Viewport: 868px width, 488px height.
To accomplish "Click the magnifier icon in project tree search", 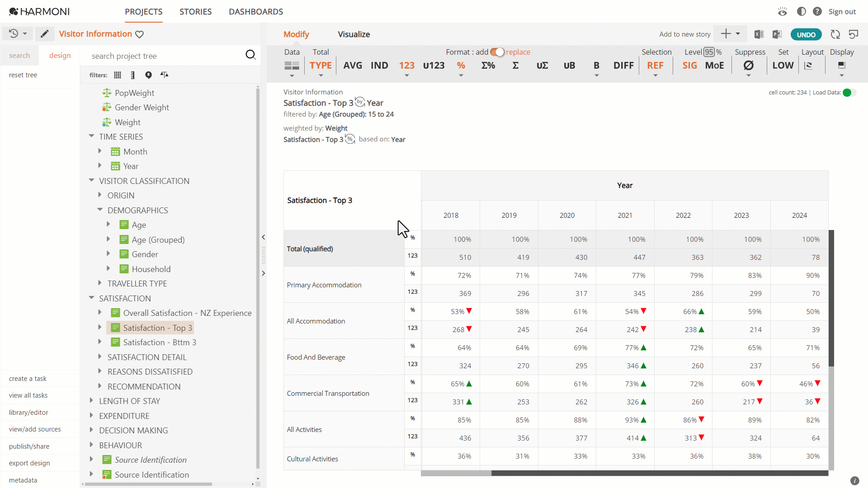I will point(250,55).
